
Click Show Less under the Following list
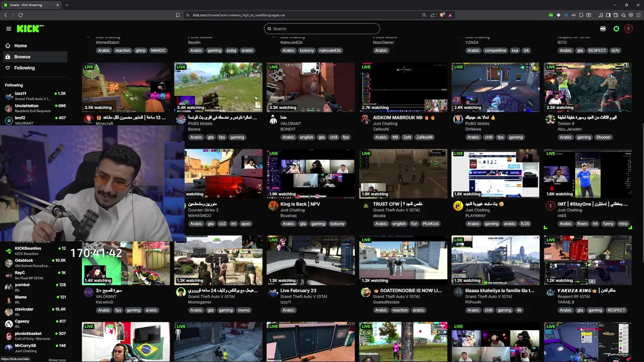[x=57, y=360]
